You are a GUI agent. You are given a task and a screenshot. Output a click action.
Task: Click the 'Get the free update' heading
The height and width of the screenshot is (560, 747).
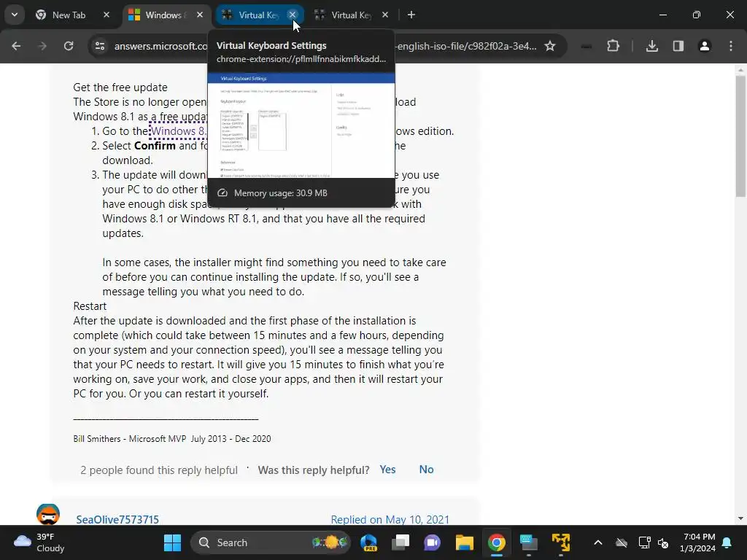120,87
